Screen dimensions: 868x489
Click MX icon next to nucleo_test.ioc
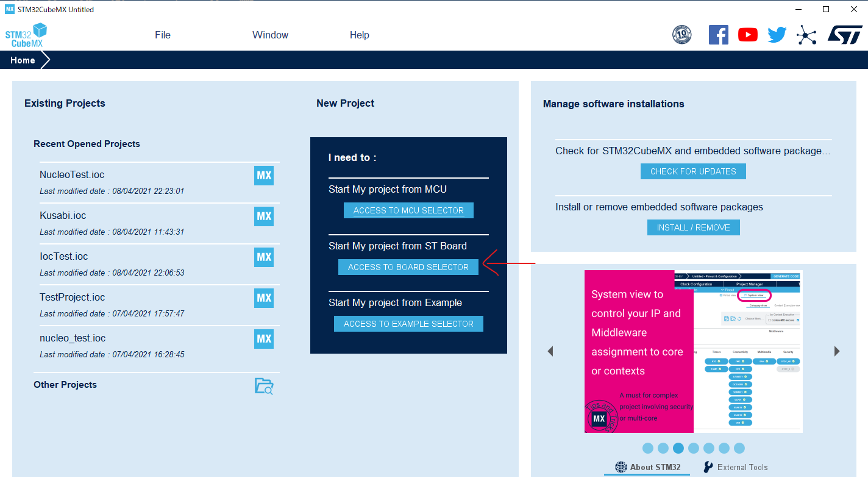pyautogui.click(x=264, y=339)
